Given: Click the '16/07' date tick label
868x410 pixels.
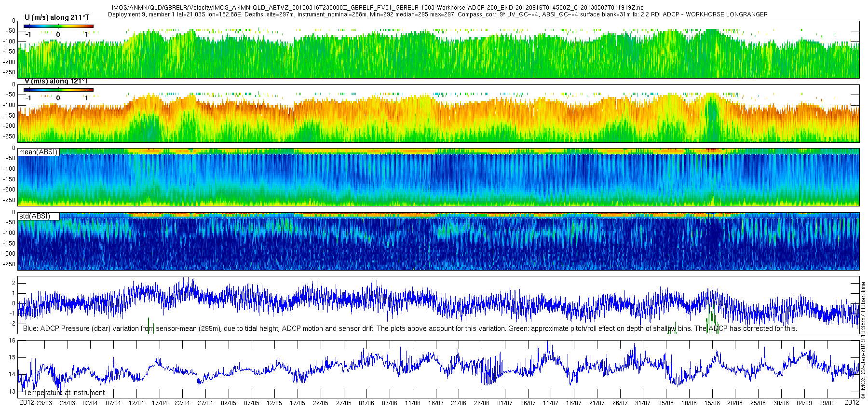Looking at the screenshot, I should [x=574, y=403].
